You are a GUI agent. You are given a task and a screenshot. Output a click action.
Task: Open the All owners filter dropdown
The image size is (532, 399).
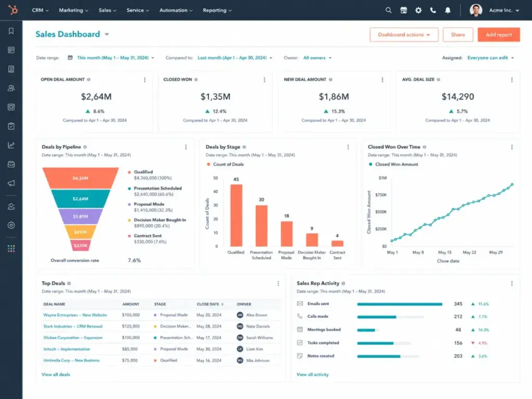coord(317,58)
